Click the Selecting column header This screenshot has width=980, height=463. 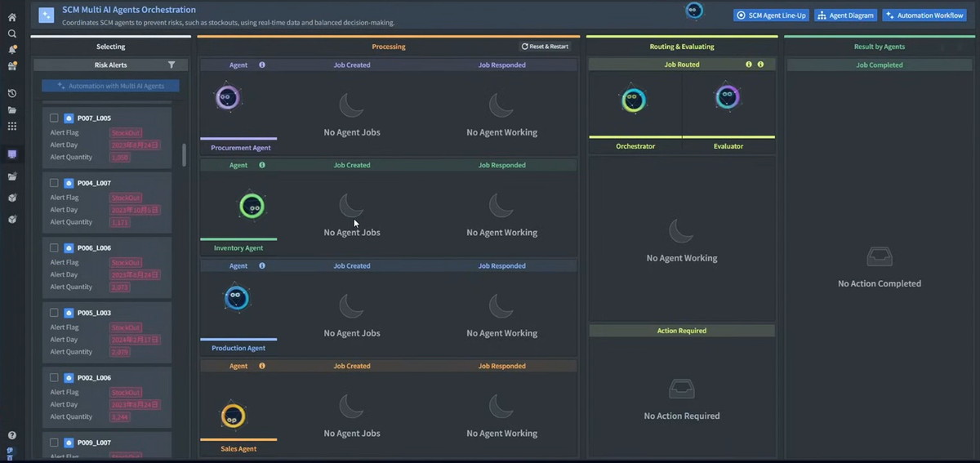111,47
